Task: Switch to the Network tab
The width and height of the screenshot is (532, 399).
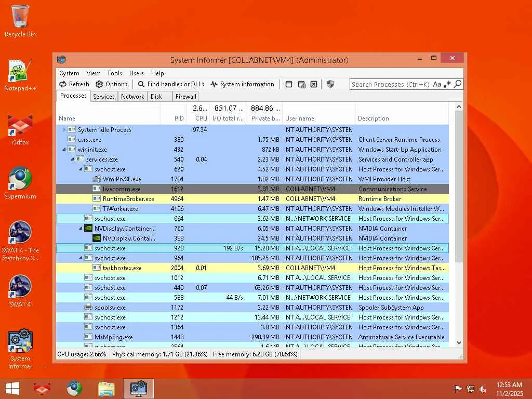Action: tap(132, 96)
